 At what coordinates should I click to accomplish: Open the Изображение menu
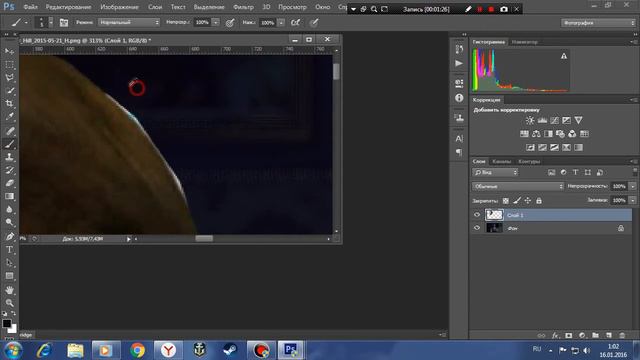coord(119,7)
